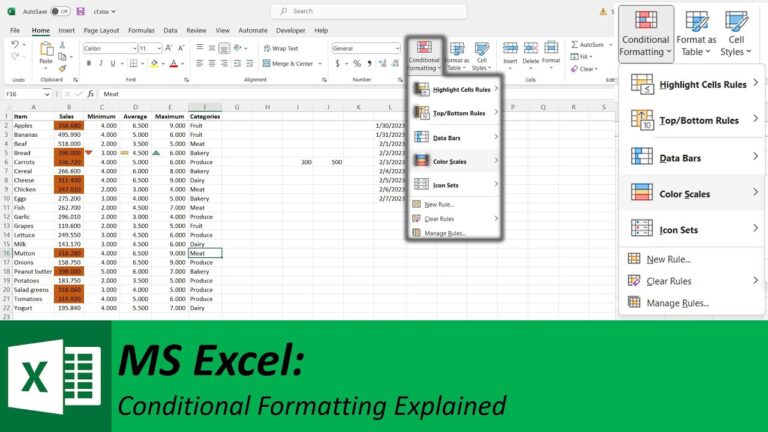Viewport: 768px width, 432px height.
Task: Click New Rule in the enlarged menu
Action: [669, 259]
